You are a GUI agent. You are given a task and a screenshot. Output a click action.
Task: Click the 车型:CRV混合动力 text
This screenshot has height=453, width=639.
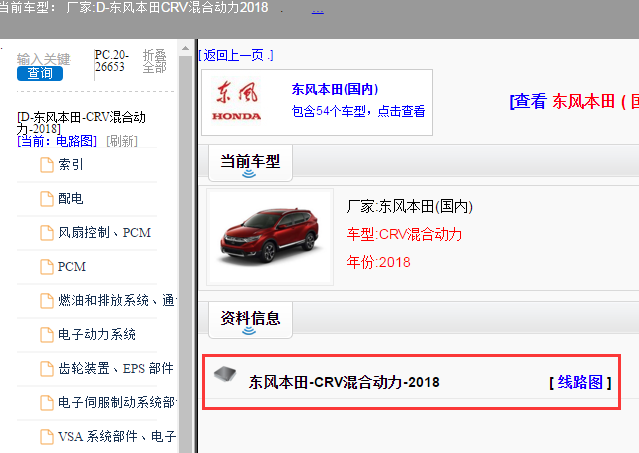pyautogui.click(x=404, y=235)
